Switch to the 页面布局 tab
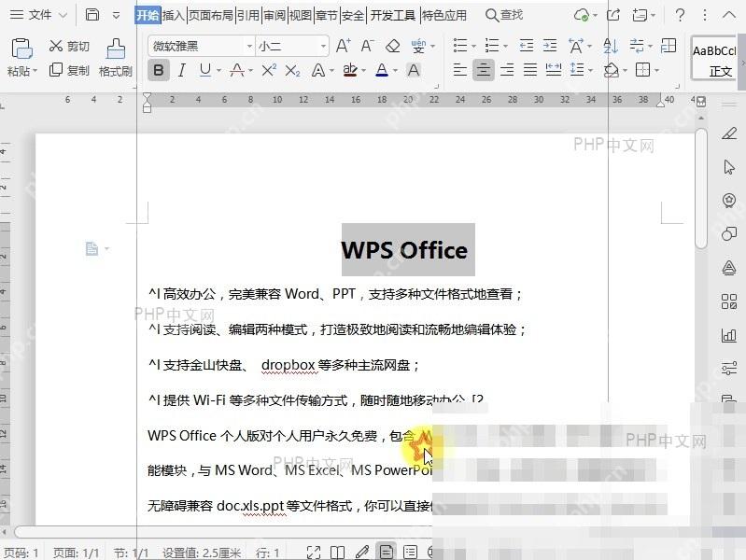 click(x=211, y=15)
